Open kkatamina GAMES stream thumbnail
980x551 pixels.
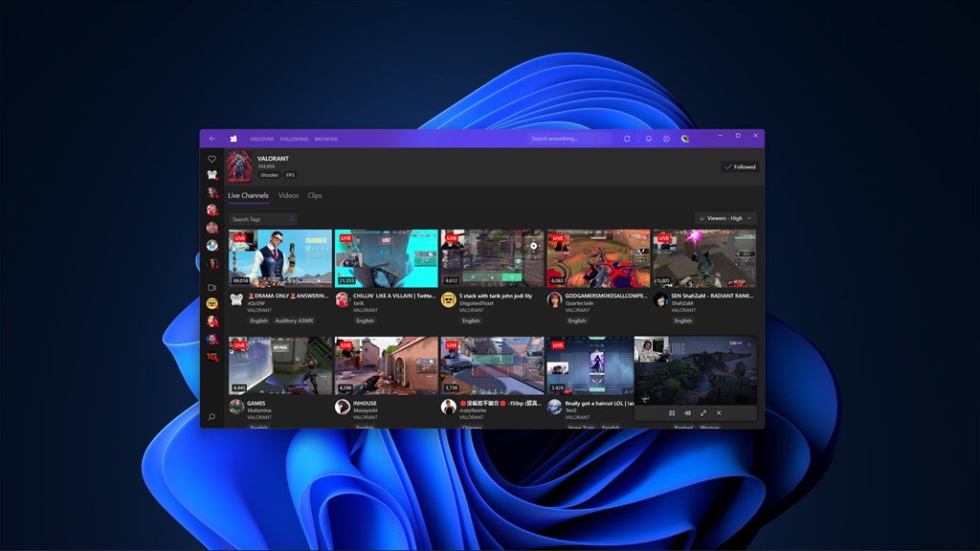[280, 365]
